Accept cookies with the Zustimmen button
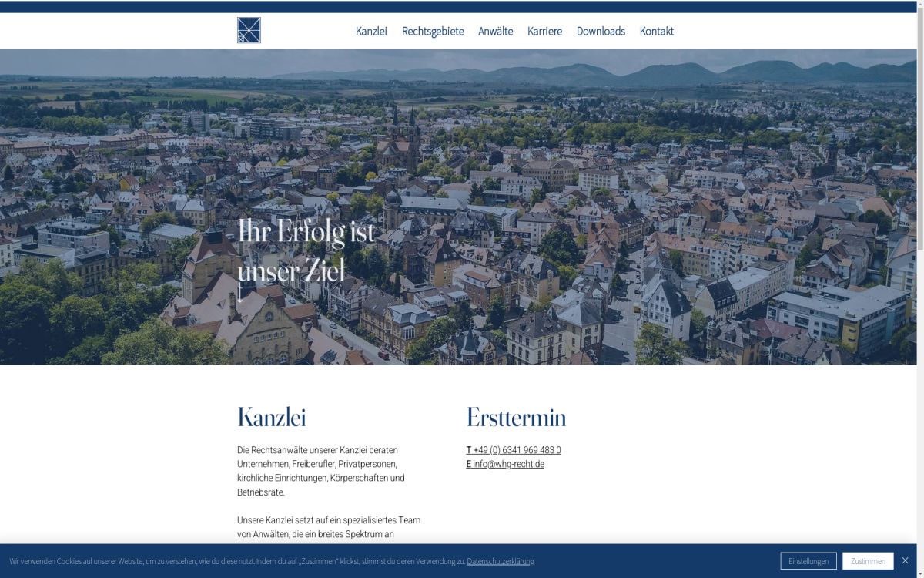924x578 pixels. 868,561
